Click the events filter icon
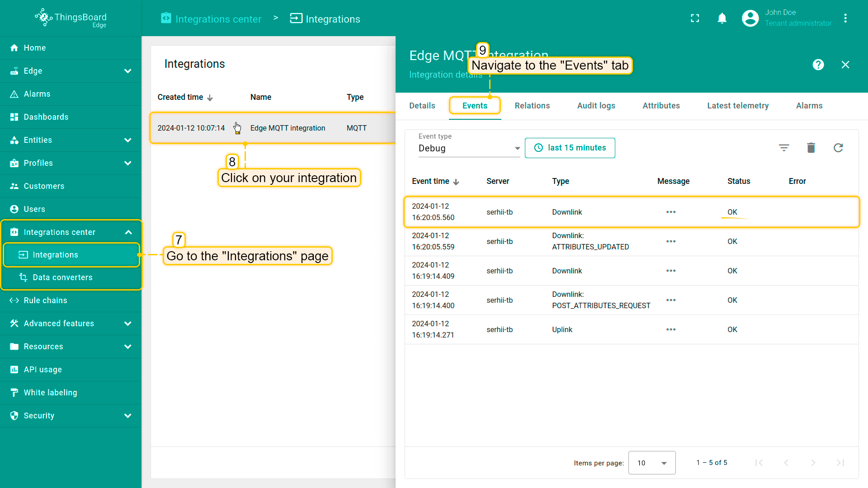868x488 pixels. pyautogui.click(x=784, y=148)
